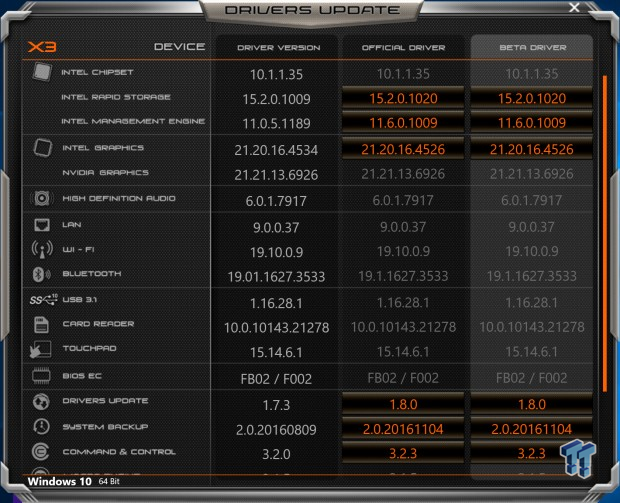This screenshot has height=503, width=620.
Task: Select the Official Driver column header
Action: [x=403, y=47]
